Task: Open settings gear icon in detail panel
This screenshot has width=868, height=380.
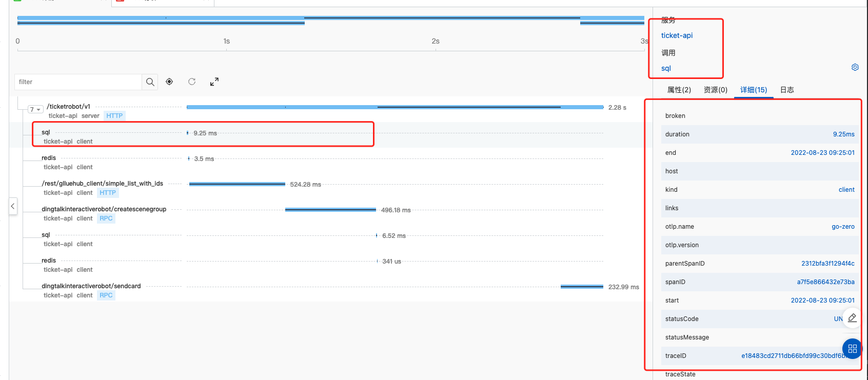Action: point(855,67)
